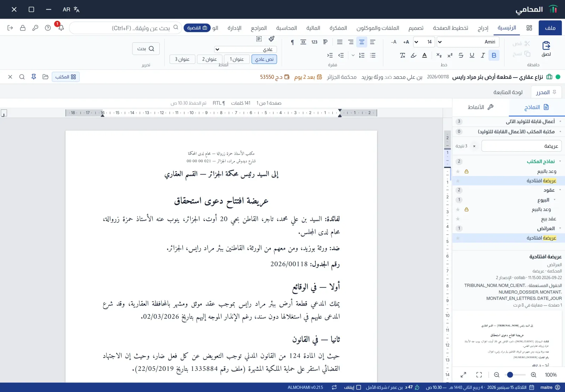Open the font color tool
This screenshot has width=565, height=392.
tap(424, 55)
